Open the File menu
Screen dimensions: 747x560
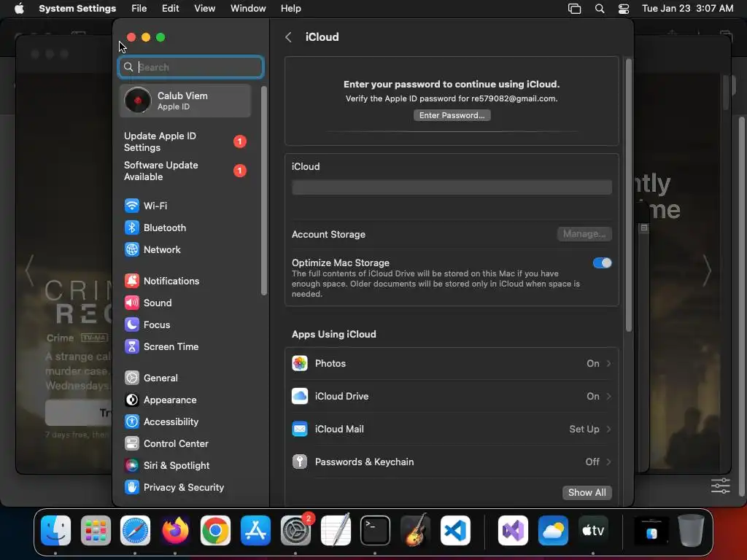[x=139, y=9]
